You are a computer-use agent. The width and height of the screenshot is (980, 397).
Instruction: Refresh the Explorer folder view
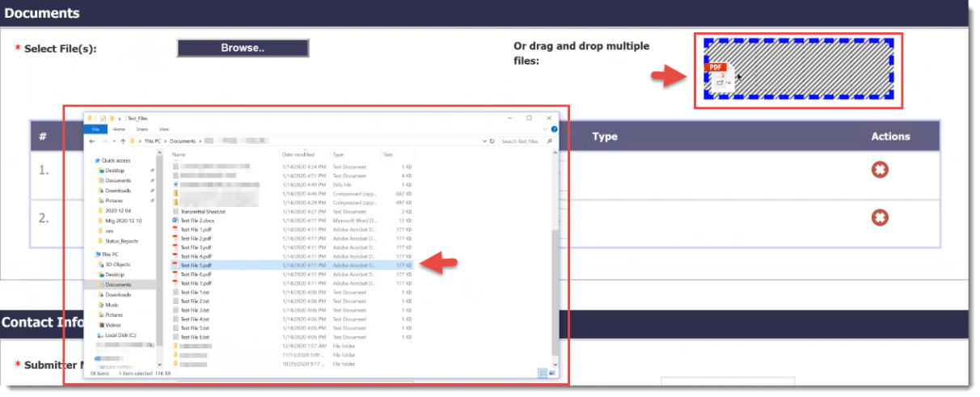[493, 141]
